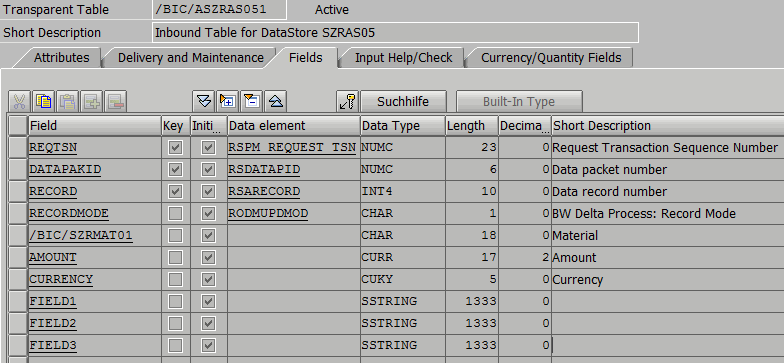Toggle Key checkbox for FIELD3

tap(176, 346)
